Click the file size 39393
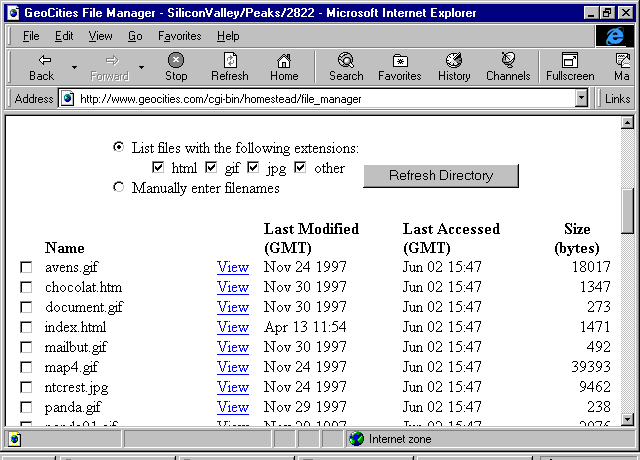The height and width of the screenshot is (460, 640). point(591,367)
